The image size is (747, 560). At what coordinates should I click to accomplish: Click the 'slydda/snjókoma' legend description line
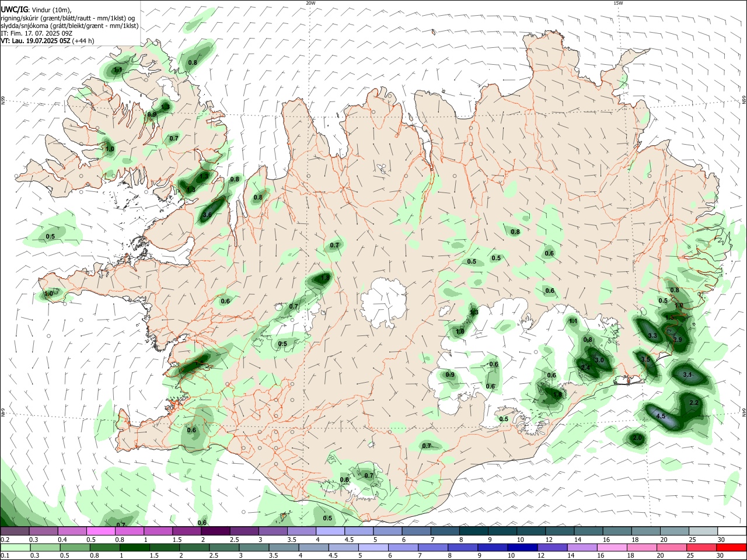coord(69,26)
